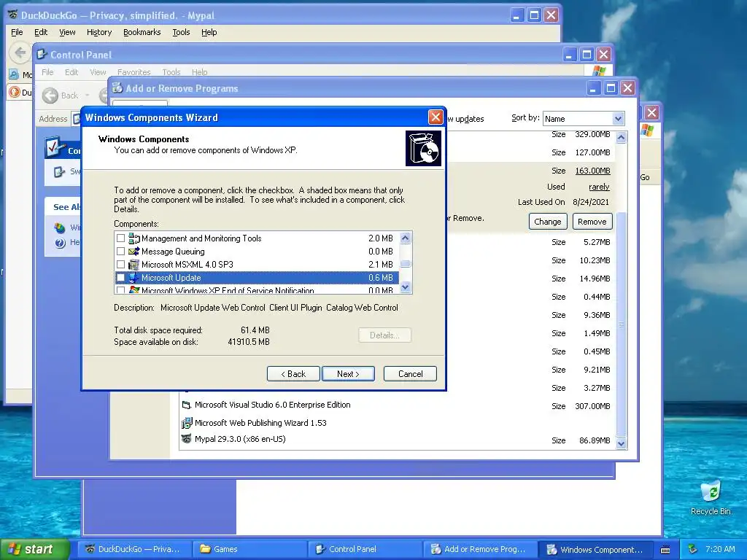Cancel the Windows Components Wizard
747x560 pixels.
[x=410, y=374]
